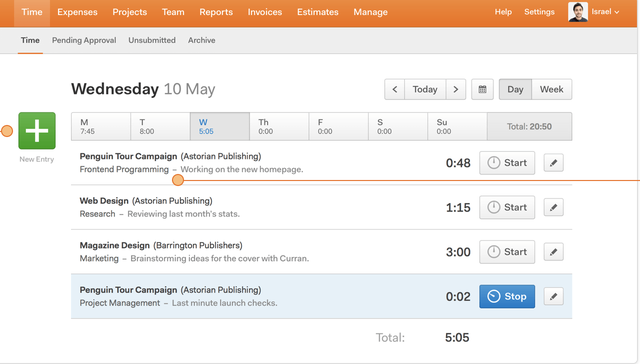Go to next day arrow

point(456,89)
